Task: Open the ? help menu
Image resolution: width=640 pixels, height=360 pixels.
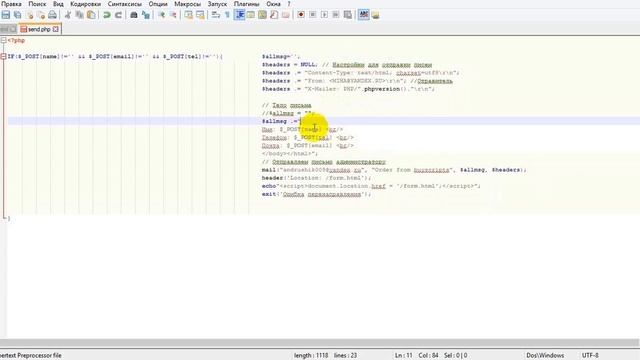Action: 289,4
